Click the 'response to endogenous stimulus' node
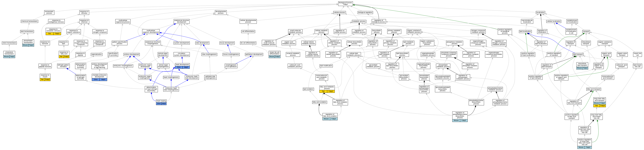 pyautogui.click(x=56, y=21)
